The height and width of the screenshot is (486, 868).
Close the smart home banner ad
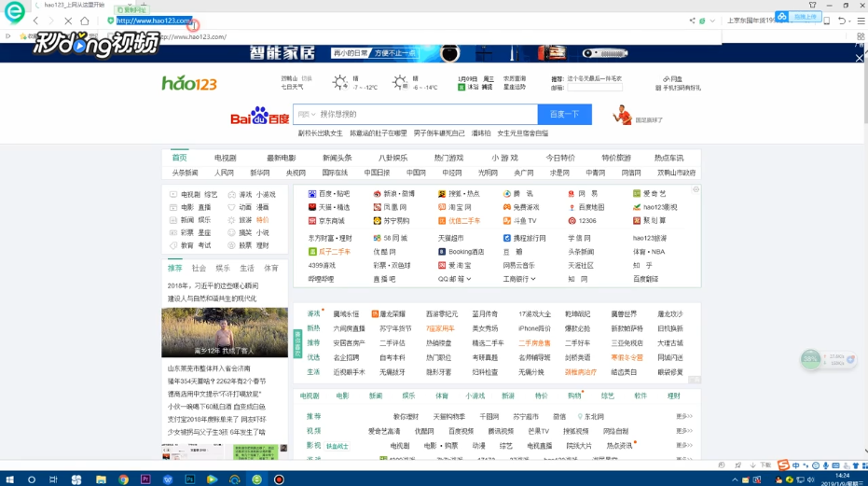(x=860, y=58)
